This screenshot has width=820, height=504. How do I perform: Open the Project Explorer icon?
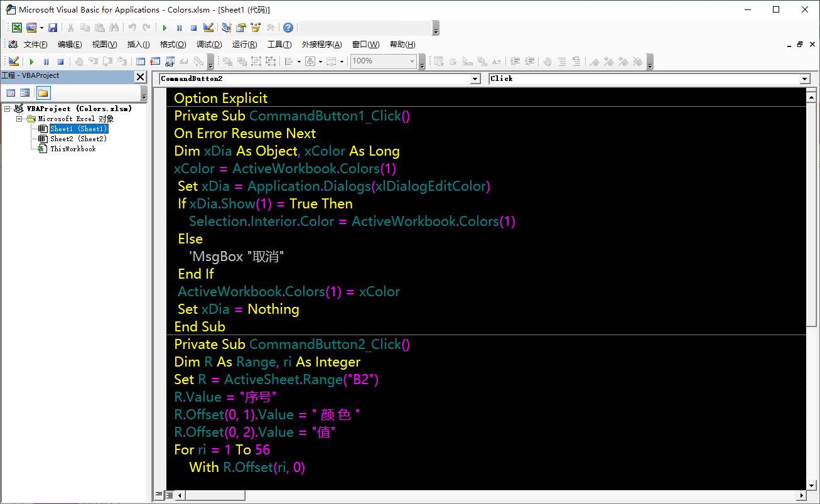227,28
